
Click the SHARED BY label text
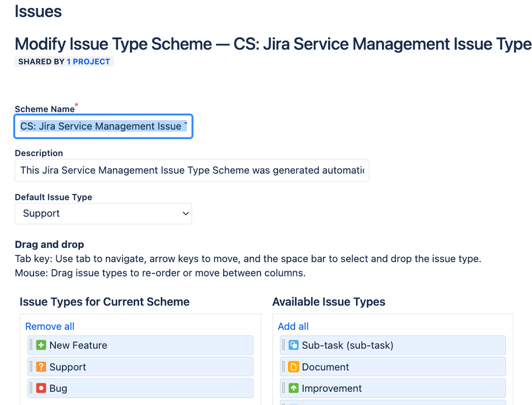coord(41,62)
